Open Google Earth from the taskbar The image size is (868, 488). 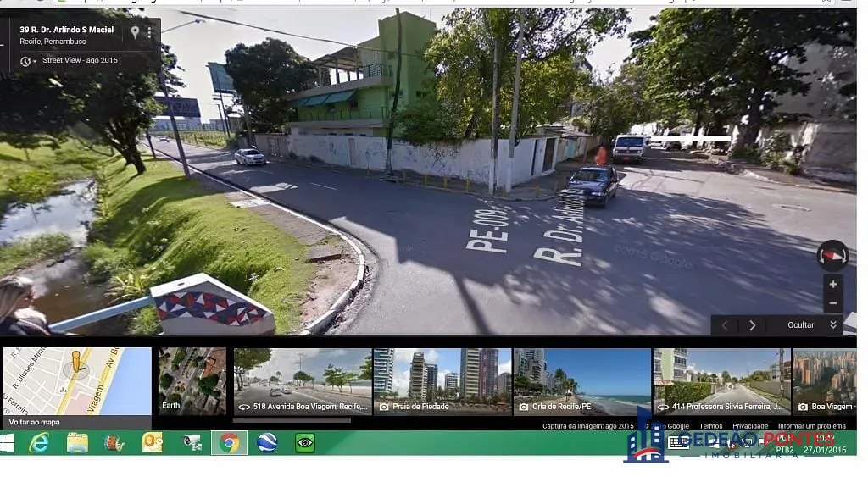[267, 442]
